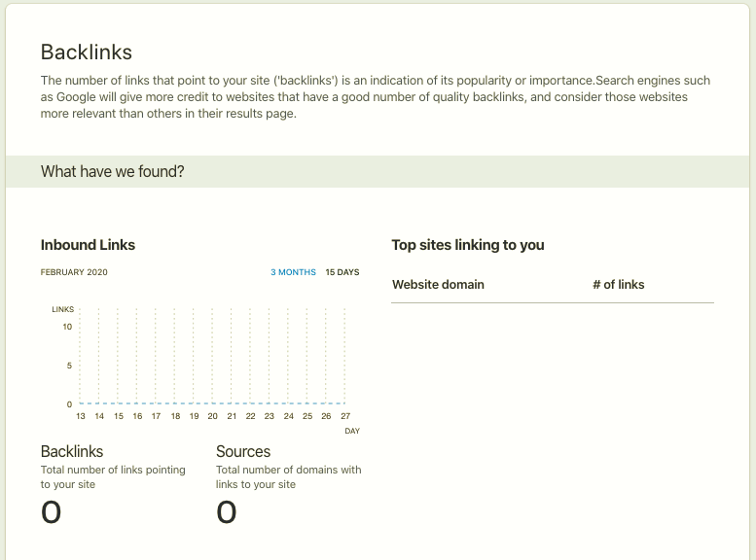
Task: Click the large zero under the Sources total
Action: [227, 511]
